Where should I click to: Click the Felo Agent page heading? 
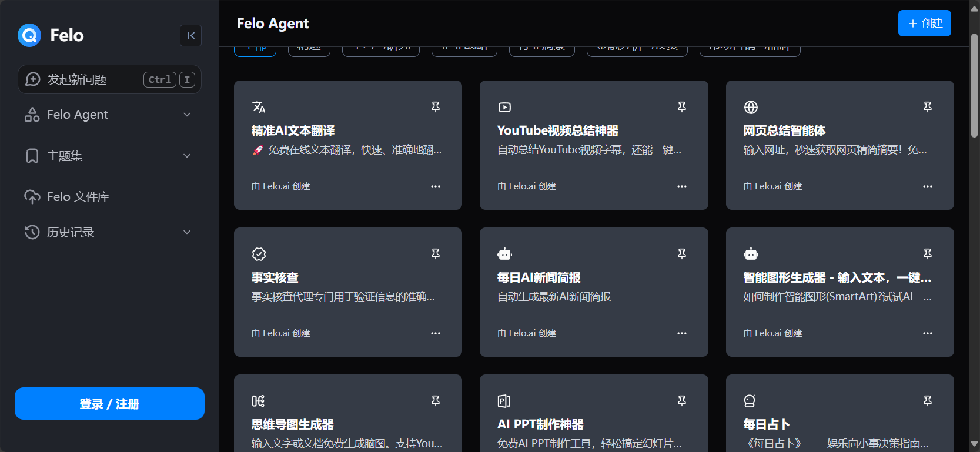click(273, 24)
